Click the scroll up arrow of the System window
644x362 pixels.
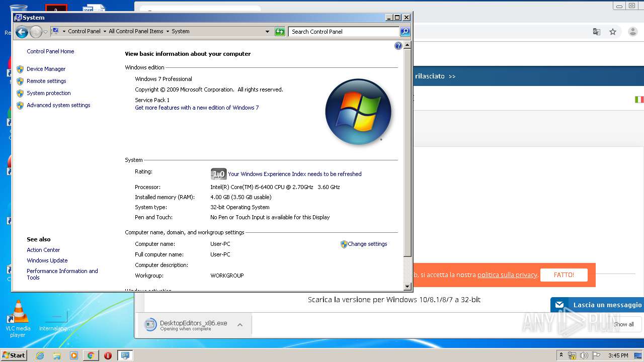(x=408, y=45)
